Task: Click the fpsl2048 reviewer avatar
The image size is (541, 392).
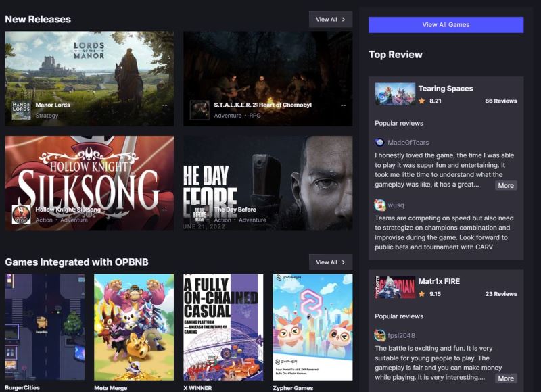Action: (380, 335)
